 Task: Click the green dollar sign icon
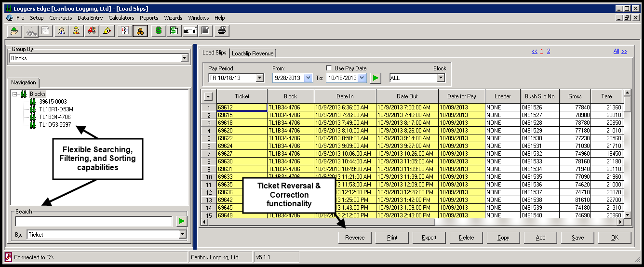point(158,31)
